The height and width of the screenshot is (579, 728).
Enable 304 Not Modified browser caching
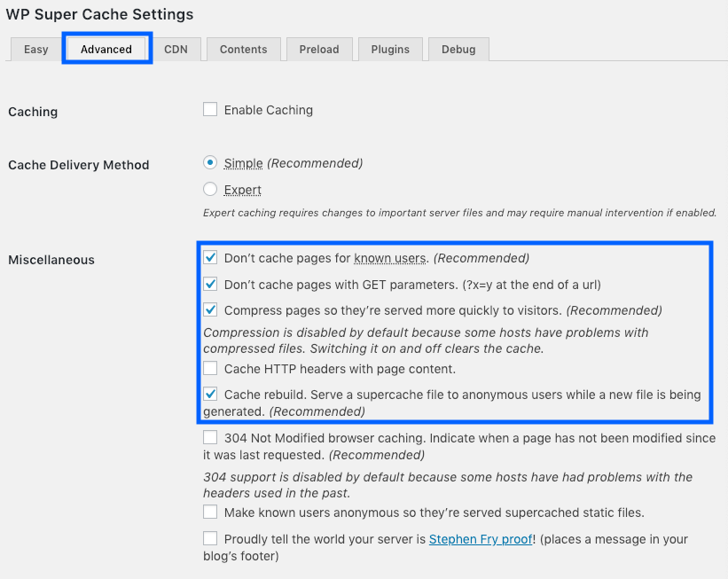click(210, 437)
